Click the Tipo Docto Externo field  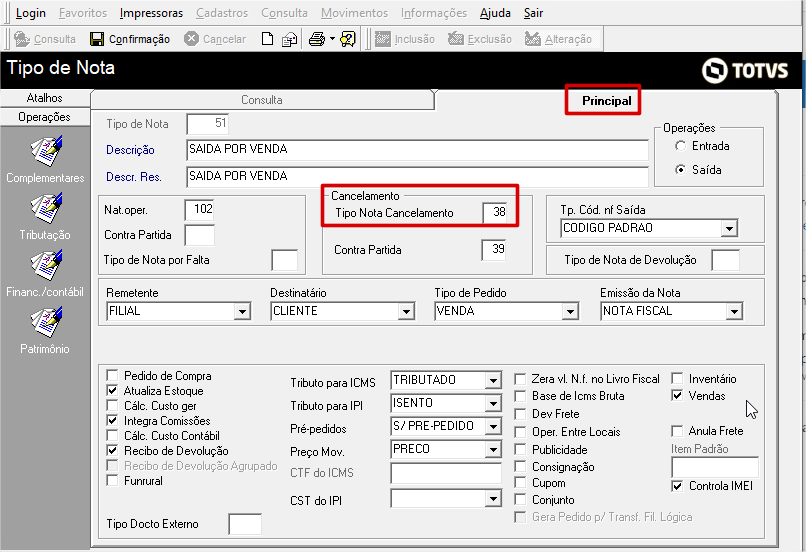(x=245, y=524)
